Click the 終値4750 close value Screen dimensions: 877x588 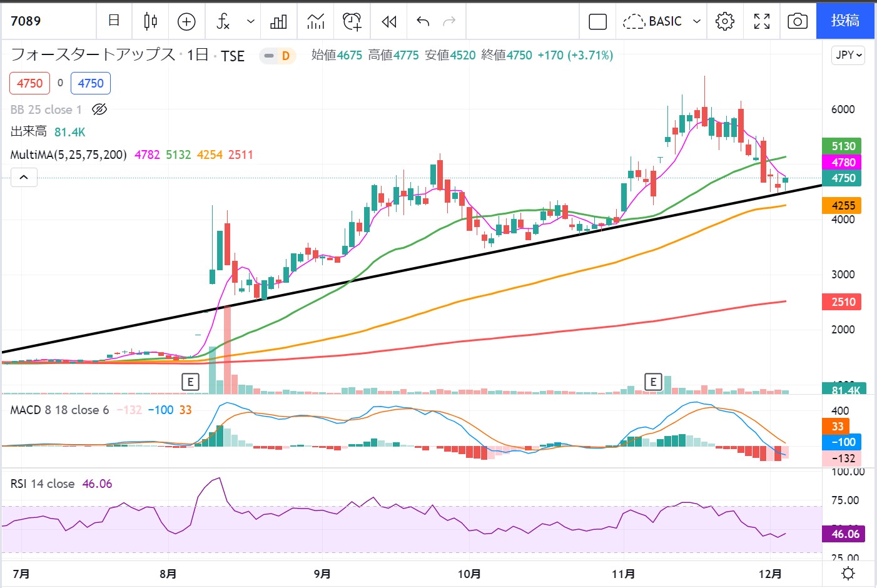click(x=507, y=55)
